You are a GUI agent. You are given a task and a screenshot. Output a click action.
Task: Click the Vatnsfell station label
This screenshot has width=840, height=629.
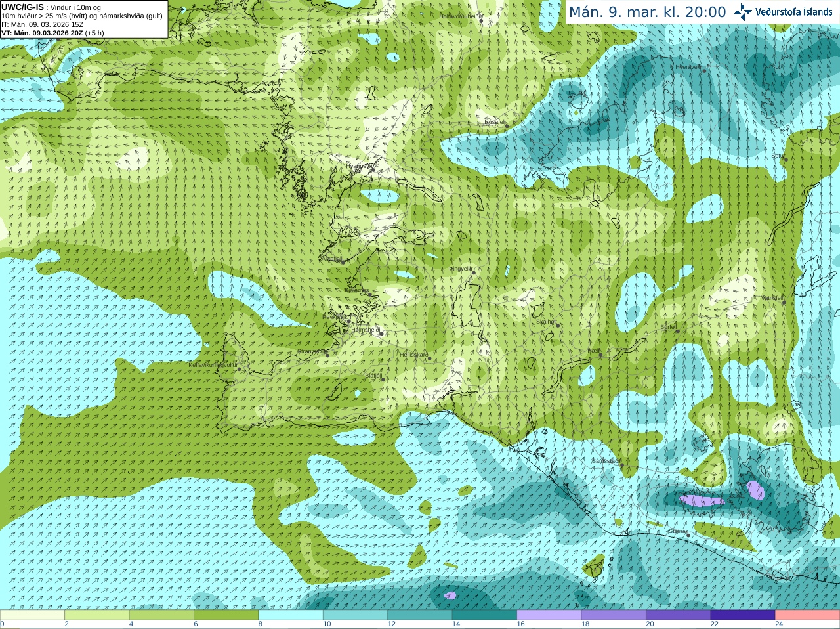pos(772,298)
